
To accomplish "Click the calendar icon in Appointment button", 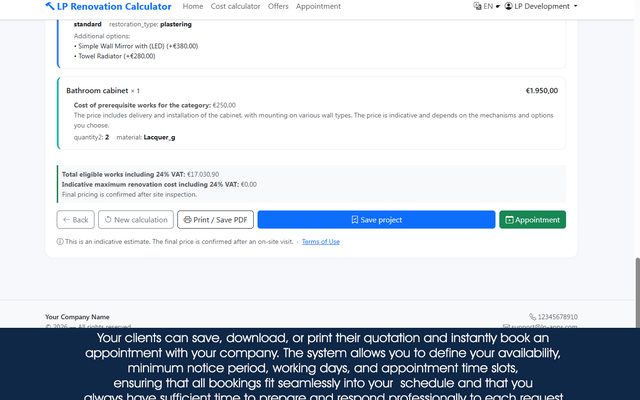I will pos(509,220).
